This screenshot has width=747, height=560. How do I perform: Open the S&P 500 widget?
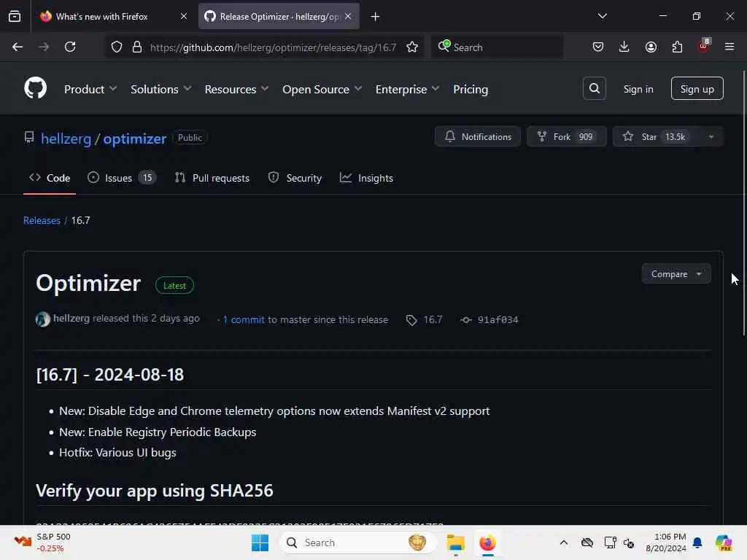coord(42,542)
